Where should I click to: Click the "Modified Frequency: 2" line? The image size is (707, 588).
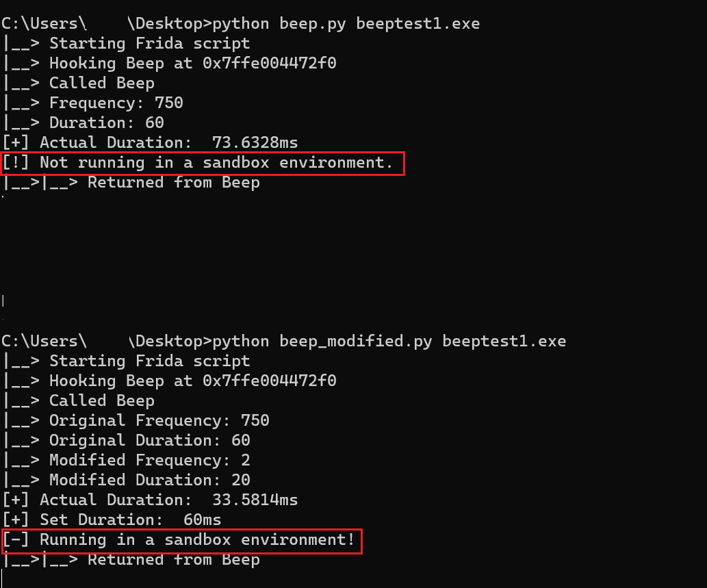coord(149,460)
